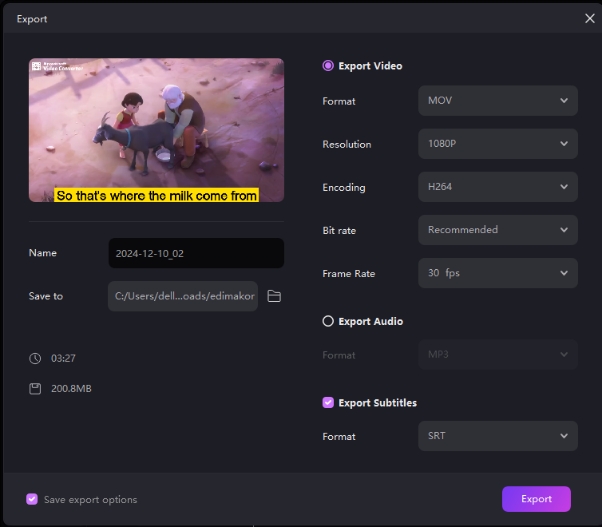Image resolution: width=602 pixels, height=527 pixels.
Task: Click the file size disk icon
Action: (35, 388)
